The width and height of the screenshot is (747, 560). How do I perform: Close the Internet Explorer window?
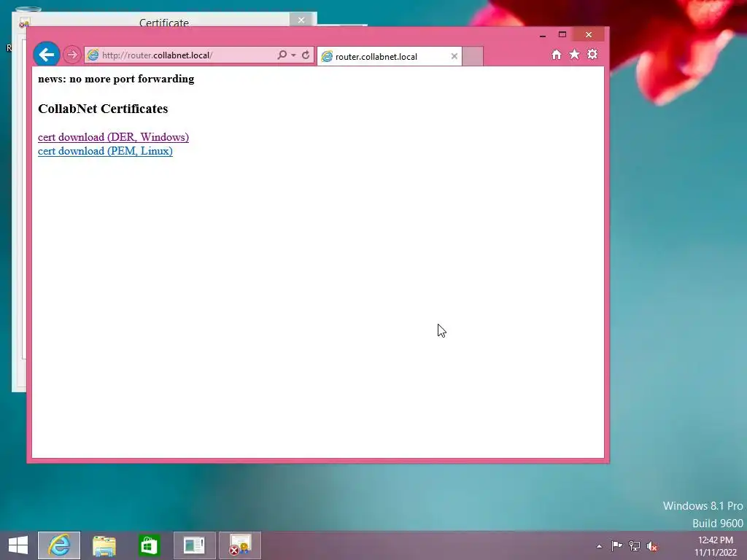pyautogui.click(x=589, y=35)
